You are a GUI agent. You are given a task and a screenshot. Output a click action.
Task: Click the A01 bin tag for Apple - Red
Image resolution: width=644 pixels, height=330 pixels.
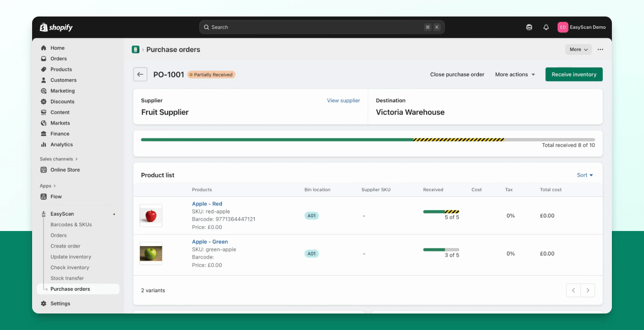[x=311, y=216]
